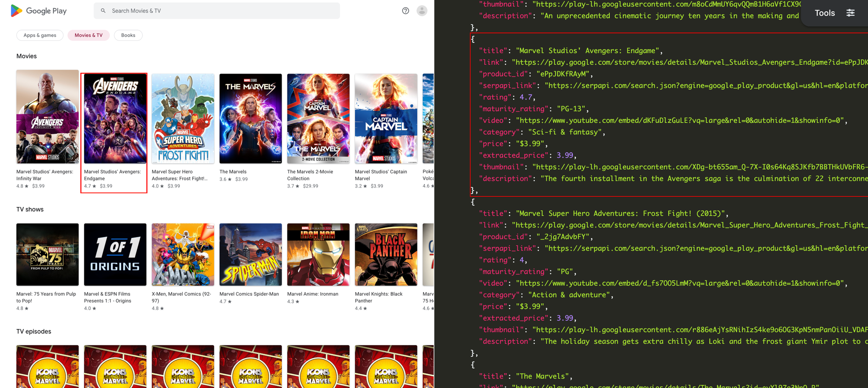Click the $29.99 collection price
The image size is (868, 388).
click(x=311, y=186)
